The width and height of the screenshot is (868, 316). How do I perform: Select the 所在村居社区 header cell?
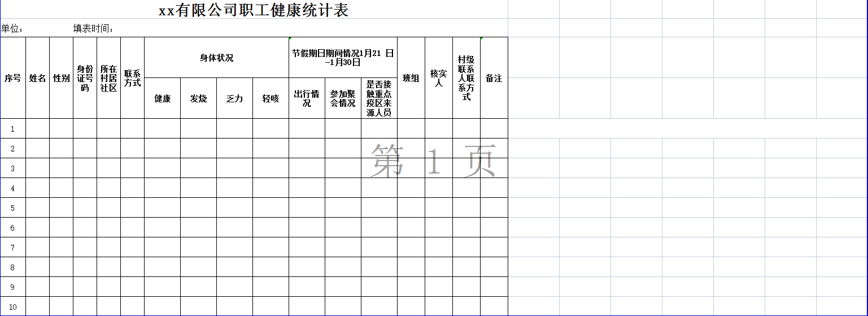click(x=109, y=78)
